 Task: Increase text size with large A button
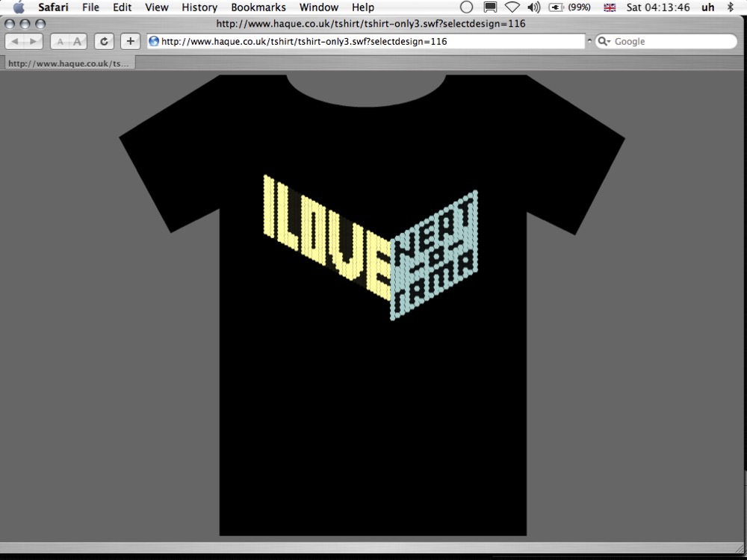(78, 41)
